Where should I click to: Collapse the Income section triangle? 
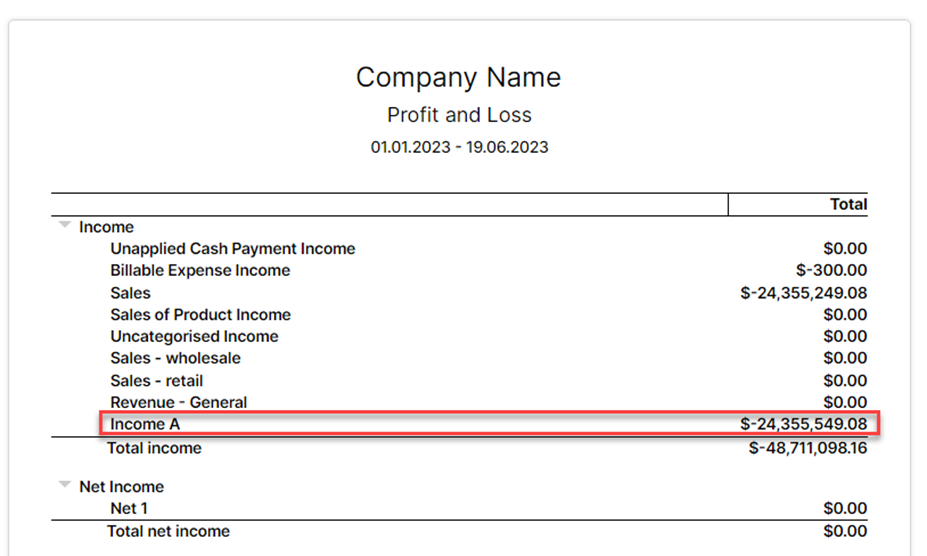pos(64,226)
